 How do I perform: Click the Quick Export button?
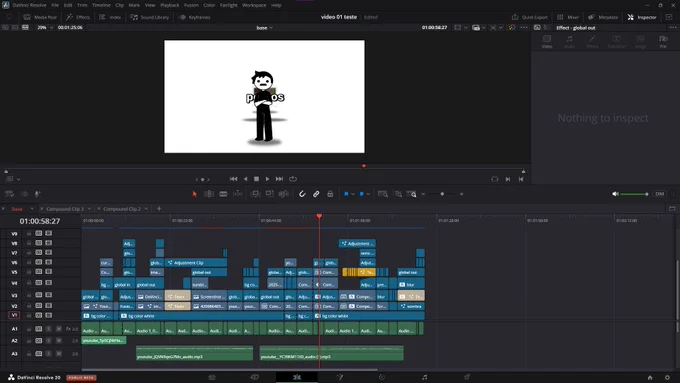coord(530,17)
